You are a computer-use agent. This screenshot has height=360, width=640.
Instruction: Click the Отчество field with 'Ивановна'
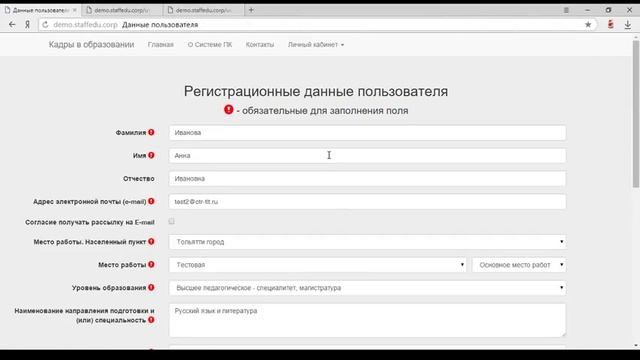click(x=367, y=178)
